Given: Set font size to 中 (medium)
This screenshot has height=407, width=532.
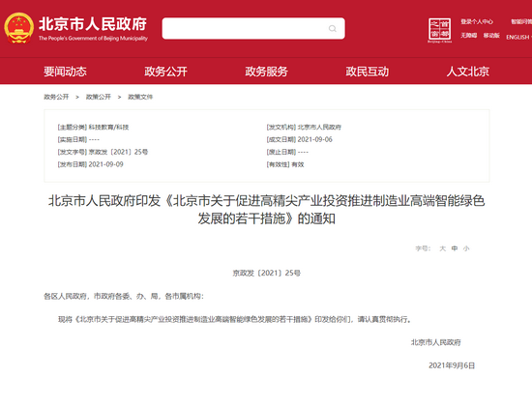Looking at the screenshot, I should 455,248.
